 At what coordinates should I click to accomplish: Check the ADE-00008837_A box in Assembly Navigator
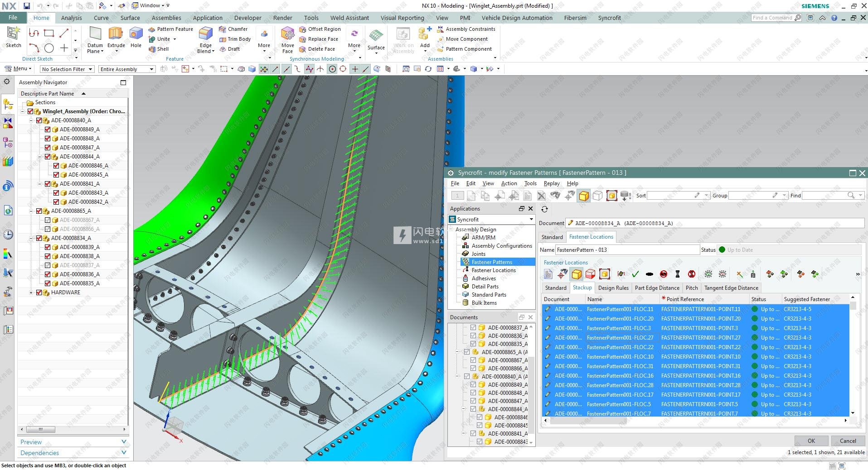[x=48, y=265]
